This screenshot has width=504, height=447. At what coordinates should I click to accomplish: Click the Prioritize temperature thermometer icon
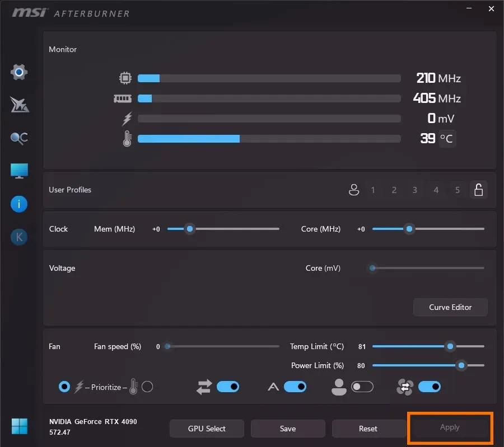click(x=133, y=387)
